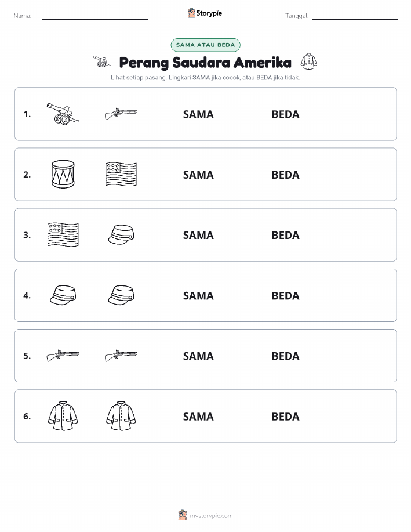This screenshot has height=532, width=411.
Task: Choose SAMA for question 5
Action: click(x=198, y=356)
